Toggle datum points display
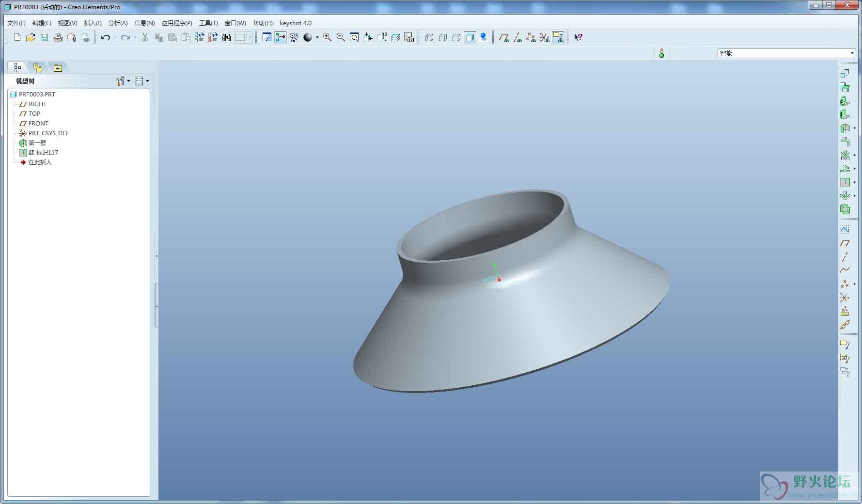 pyautogui.click(x=531, y=37)
